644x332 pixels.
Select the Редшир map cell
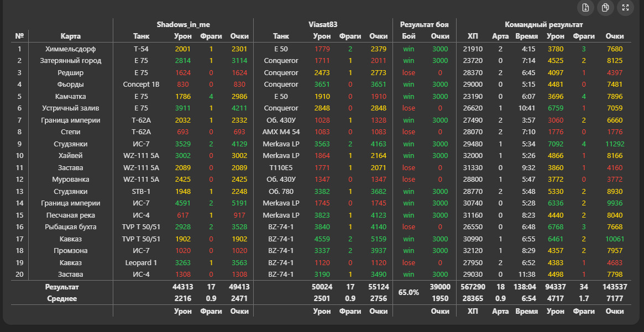point(71,72)
